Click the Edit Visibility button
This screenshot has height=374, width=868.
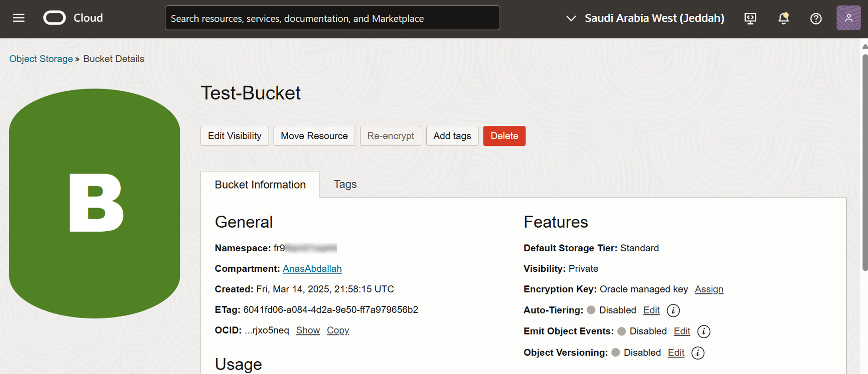coord(234,136)
